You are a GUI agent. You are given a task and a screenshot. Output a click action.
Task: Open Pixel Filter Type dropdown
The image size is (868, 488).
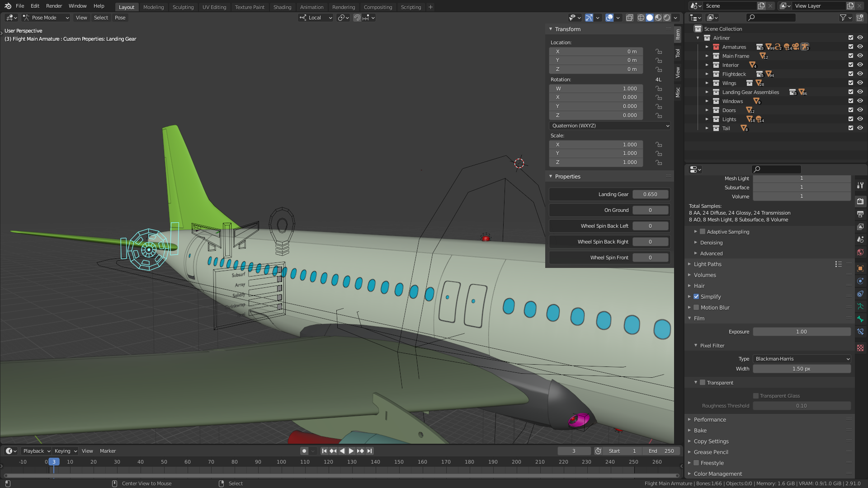click(x=802, y=359)
